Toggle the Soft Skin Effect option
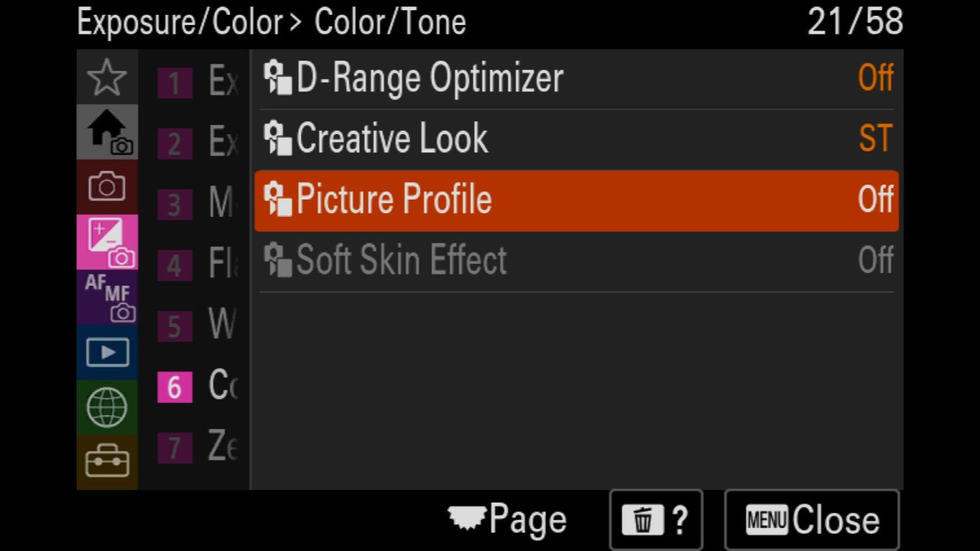 (x=574, y=260)
